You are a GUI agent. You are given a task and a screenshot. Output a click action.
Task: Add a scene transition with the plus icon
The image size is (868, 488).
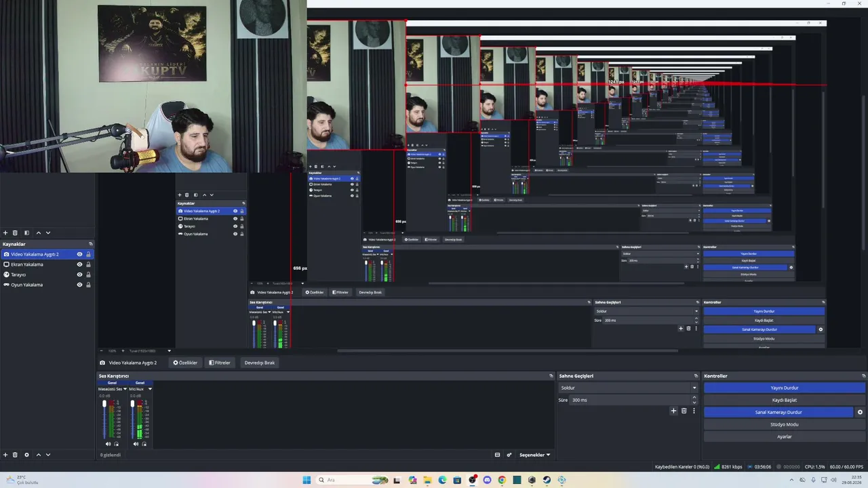[x=673, y=411]
